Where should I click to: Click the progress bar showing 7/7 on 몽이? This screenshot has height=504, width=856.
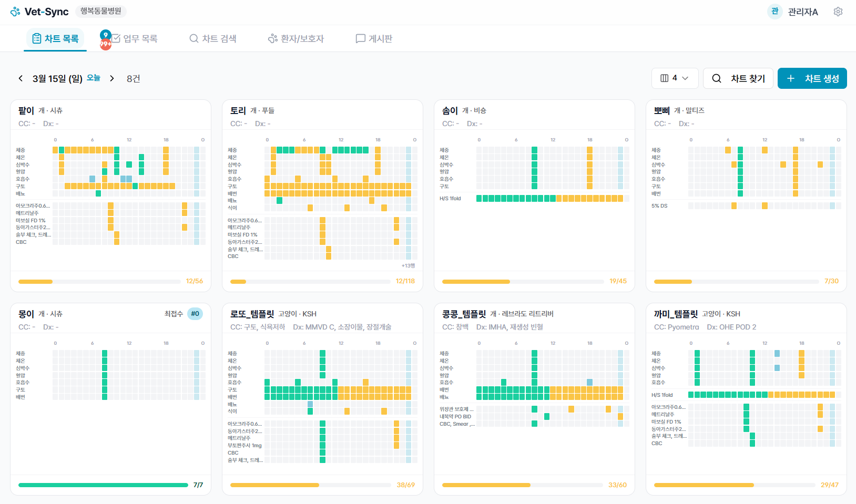tap(103, 485)
